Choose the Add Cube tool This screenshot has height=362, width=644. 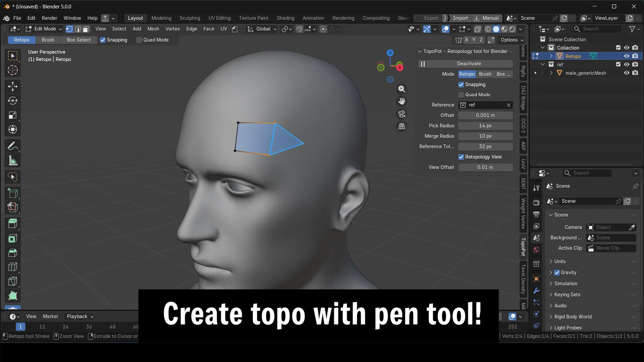(13, 193)
